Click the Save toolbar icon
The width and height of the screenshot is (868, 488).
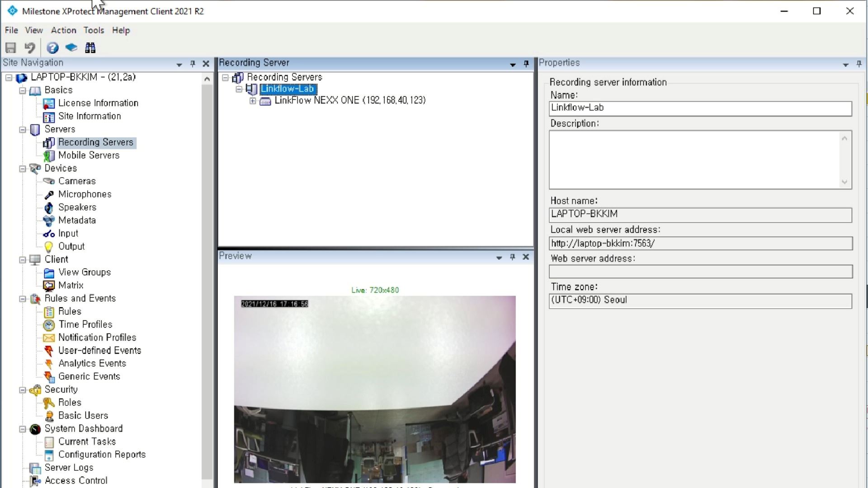[10, 47]
